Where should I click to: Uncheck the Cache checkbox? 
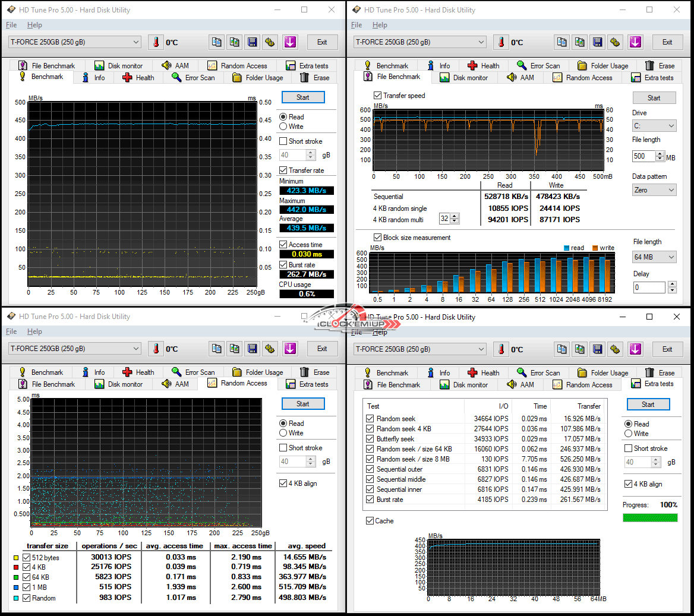click(370, 521)
